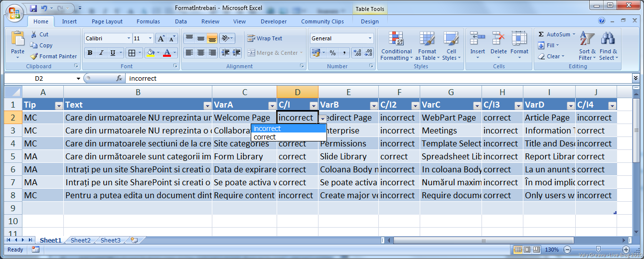Choose "correct" from the validation list
Screen dimensions: 644x259
(x=265, y=137)
